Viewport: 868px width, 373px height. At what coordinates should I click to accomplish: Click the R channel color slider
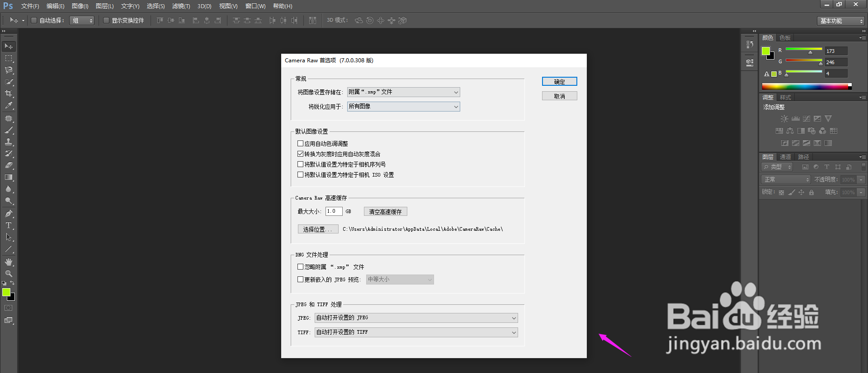tap(804, 50)
